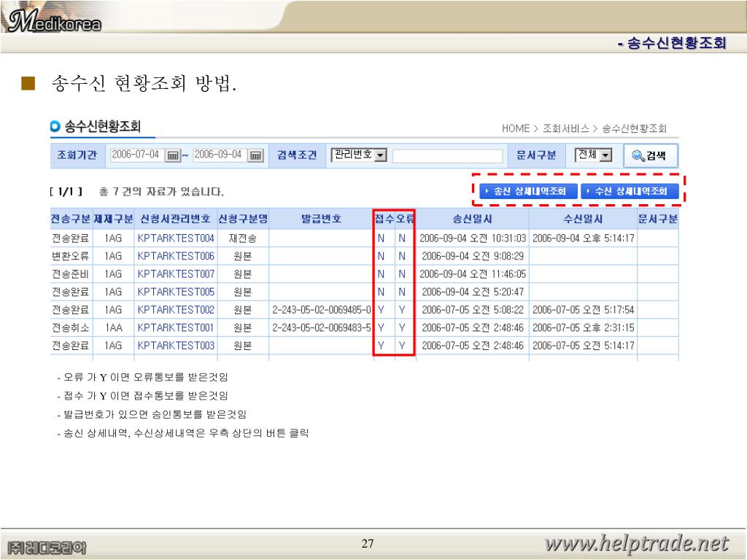Image resolution: width=747 pixels, height=560 pixels.
Task: Select the KPTARKTEST007 management number link
Action: click(x=176, y=274)
